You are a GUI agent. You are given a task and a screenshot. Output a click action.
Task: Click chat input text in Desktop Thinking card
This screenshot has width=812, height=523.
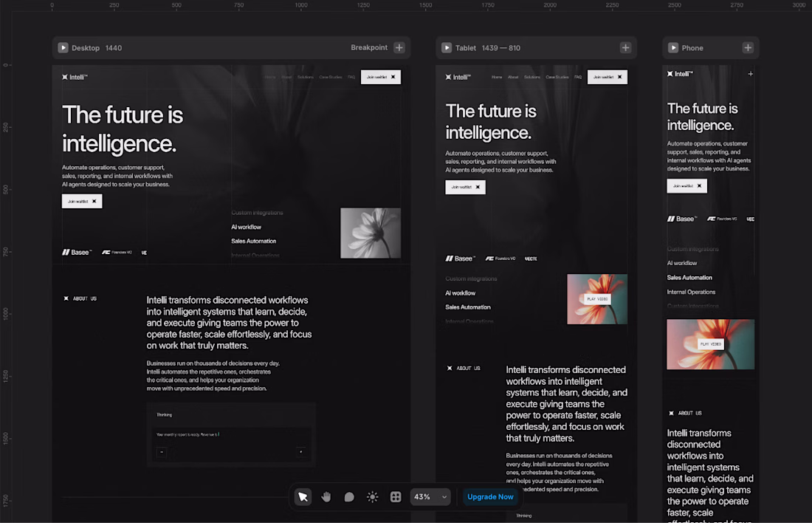tap(187, 434)
